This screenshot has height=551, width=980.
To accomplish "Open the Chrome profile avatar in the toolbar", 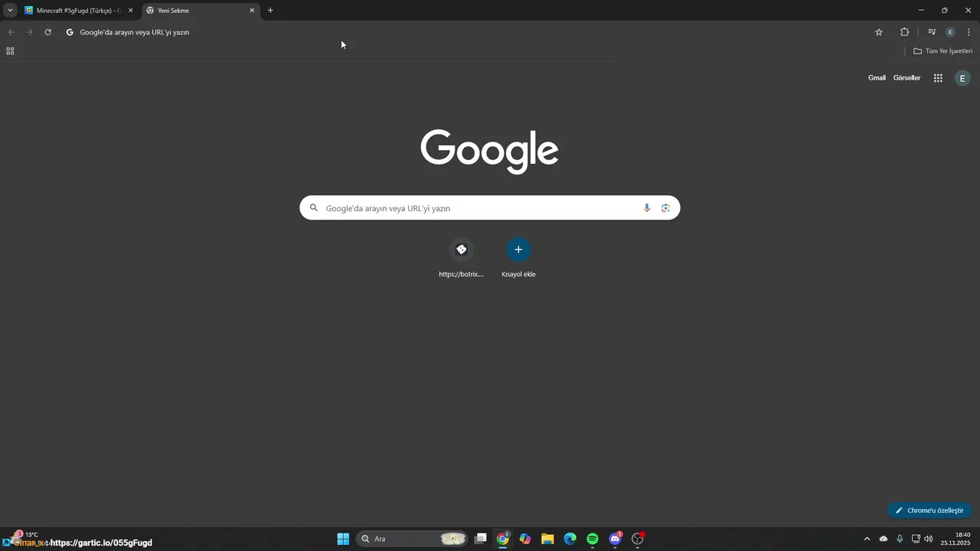I will [x=950, y=32].
